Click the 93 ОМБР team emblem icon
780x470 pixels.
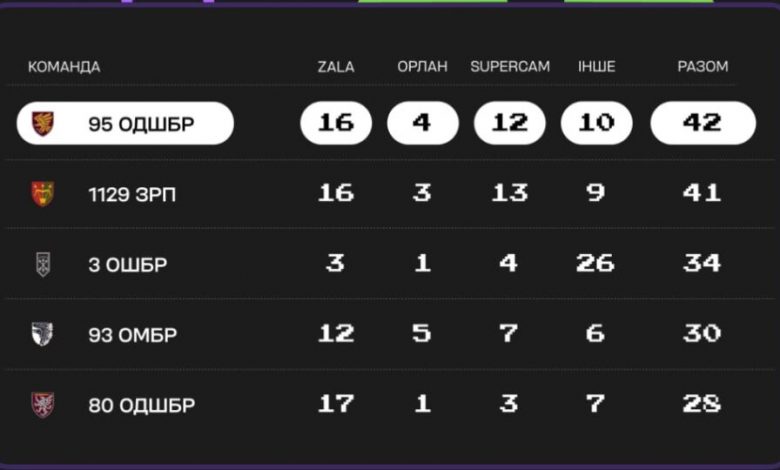[x=42, y=334]
